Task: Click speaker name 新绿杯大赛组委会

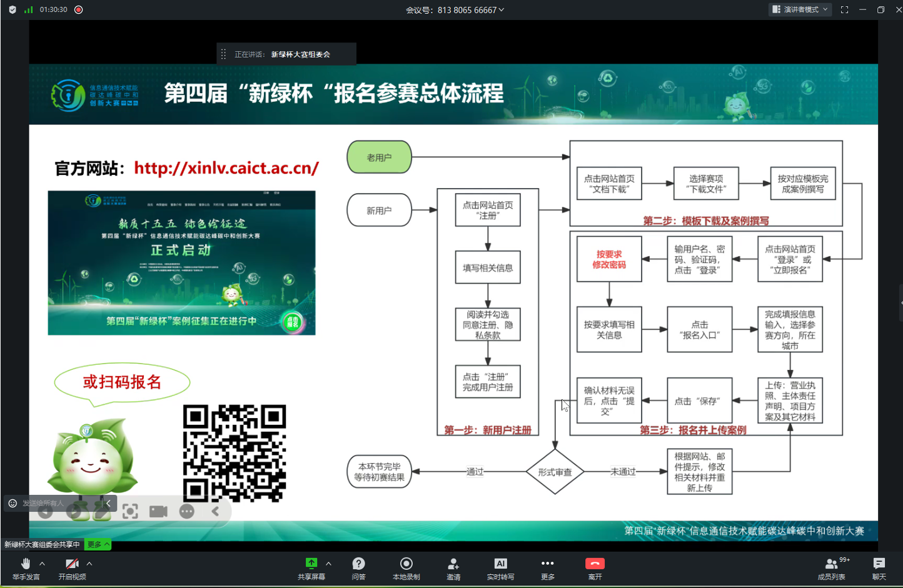Action: [x=300, y=54]
